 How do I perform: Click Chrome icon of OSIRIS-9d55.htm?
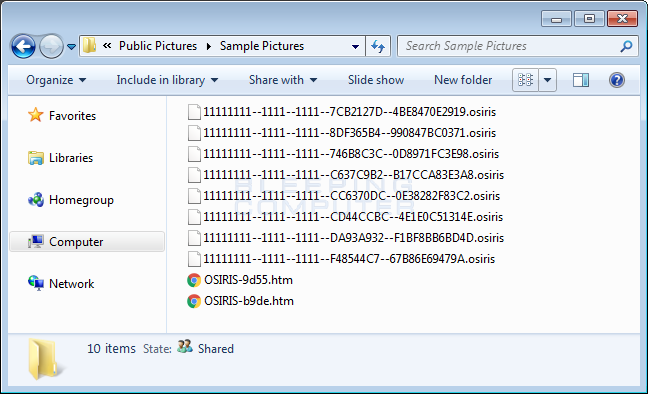(x=194, y=280)
